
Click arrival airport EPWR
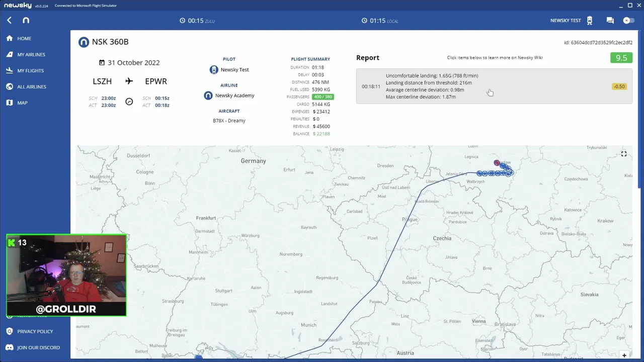click(x=156, y=81)
